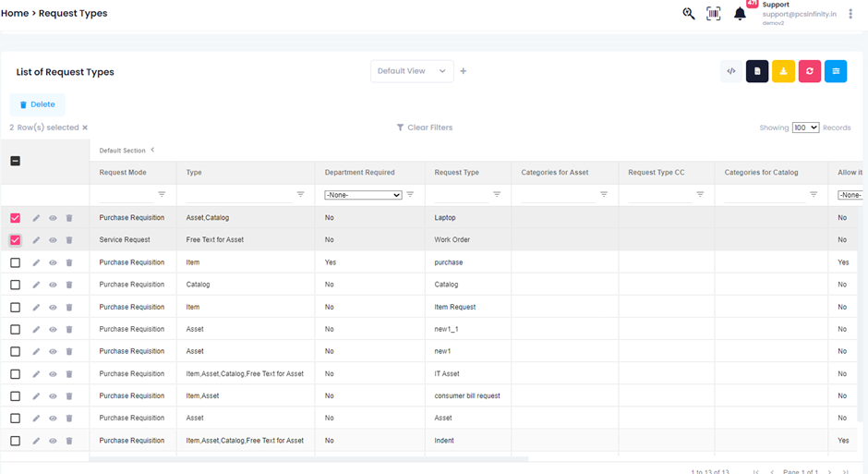Image resolution: width=868 pixels, height=474 pixels.
Task: Click Clear Filters
Action: [x=425, y=128]
